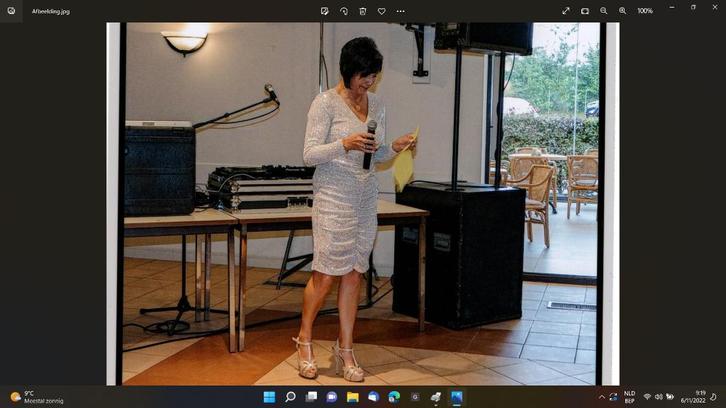The width and height of the screenshot is (726, 408).
Task: Zoom out of the photo
Action: click(604, 11)
